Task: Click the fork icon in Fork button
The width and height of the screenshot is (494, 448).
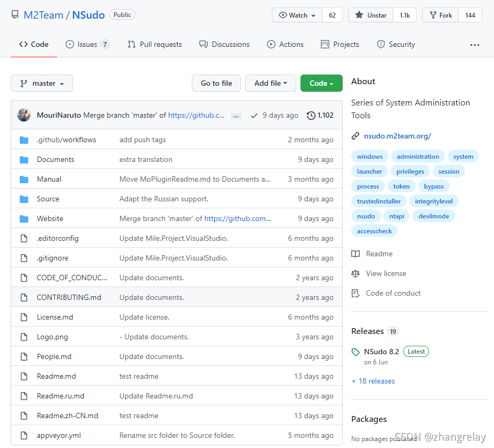Action: [433, 15]
